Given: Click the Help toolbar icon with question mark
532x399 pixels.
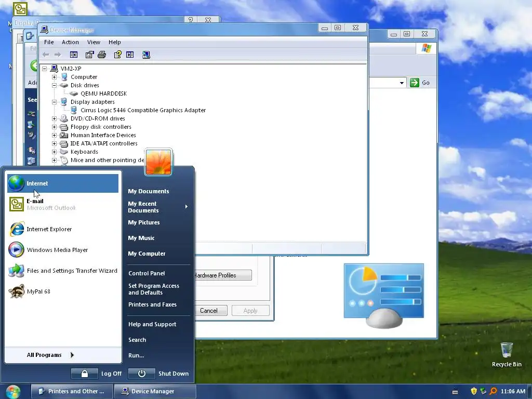Looking at the screenshot, I should 118,55.
